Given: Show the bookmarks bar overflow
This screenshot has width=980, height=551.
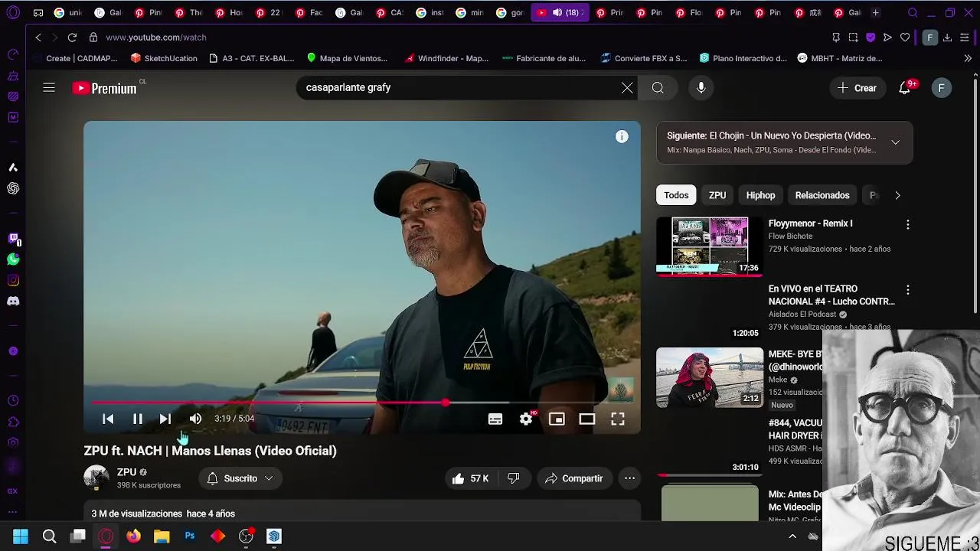Looking at the screenshot, I should 968,58.
